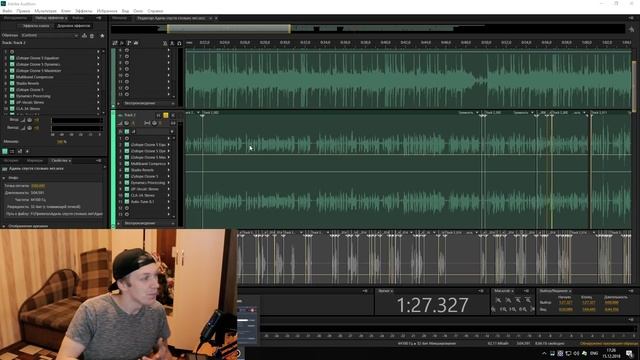Open arrow menu for Multiband Compressor rack slot
Screen dimensions: 640x360
click(98, 77)
